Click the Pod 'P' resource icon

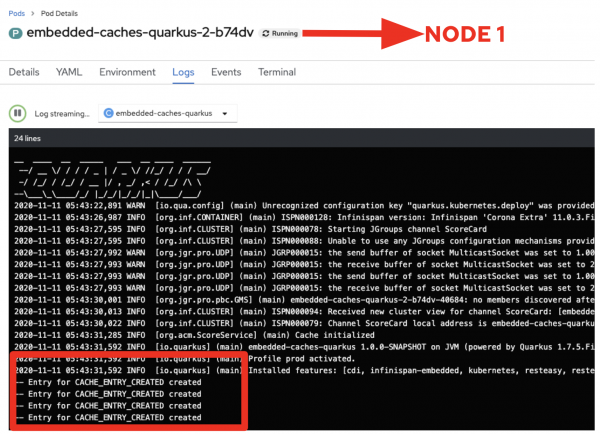[14, 33]
